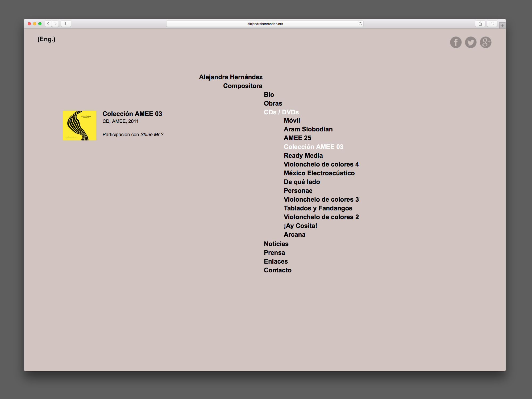
Task: Open the Móvil submenu entry
Action: (292, 120)
